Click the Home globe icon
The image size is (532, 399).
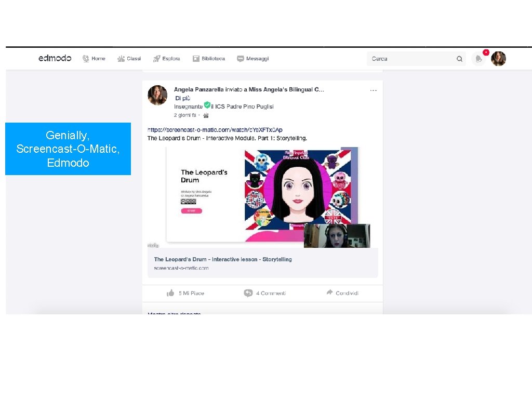86,58
